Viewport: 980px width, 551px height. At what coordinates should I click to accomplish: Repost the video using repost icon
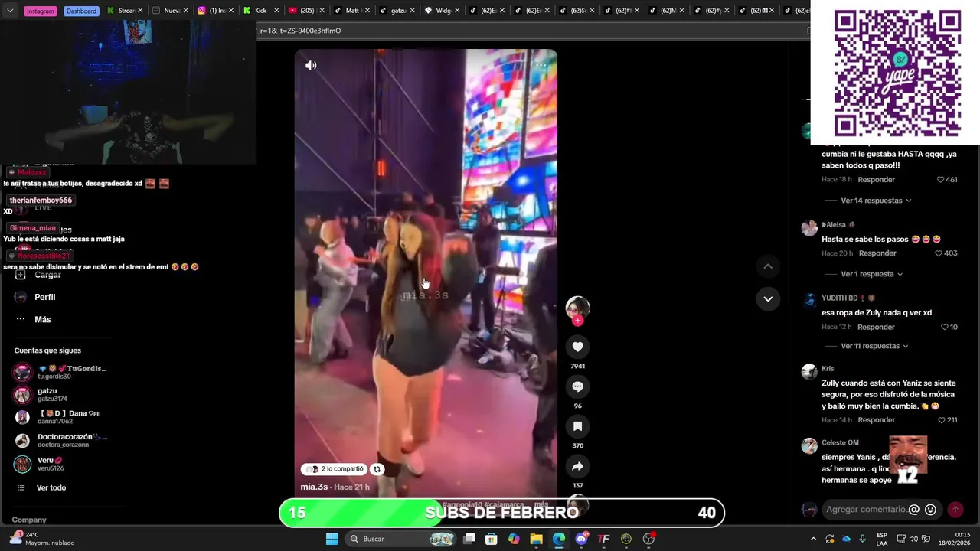coord(377,469)
